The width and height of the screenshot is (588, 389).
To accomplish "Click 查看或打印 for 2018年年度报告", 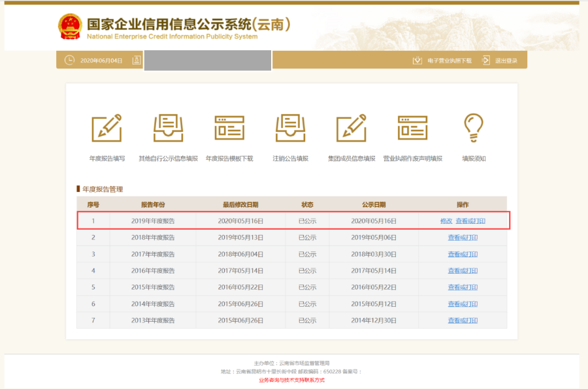I will coord(463,238).
